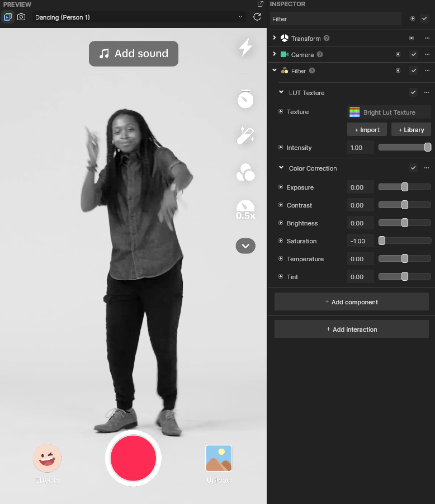The height and width of the screenshot is (504, 435).
Task: Click the Camera row keyframe dot
Action: (x=398, y=54)
